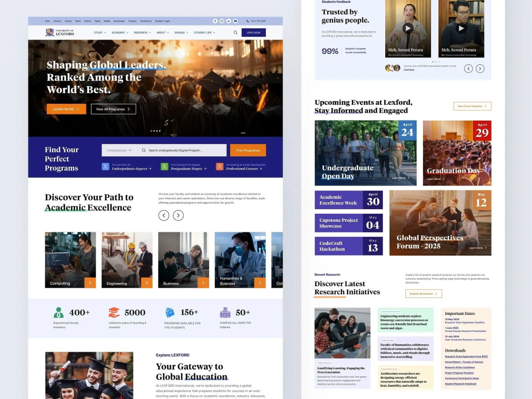Click orange arrow on Humanities & Sciences card
The width and height of the screenshot is (532, 399).
[x=260, y=282]
